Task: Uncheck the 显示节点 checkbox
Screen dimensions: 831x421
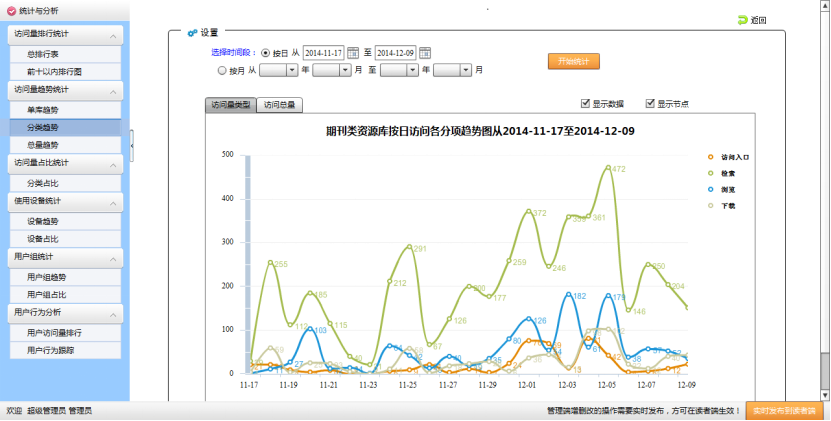Action: pyautogui.click(x=650, y=103)
